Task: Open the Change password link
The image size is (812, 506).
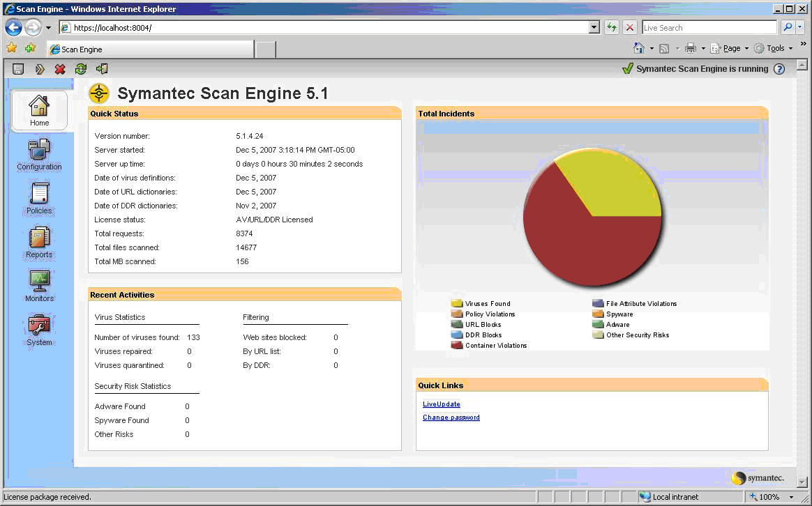Action: [451, 417]
